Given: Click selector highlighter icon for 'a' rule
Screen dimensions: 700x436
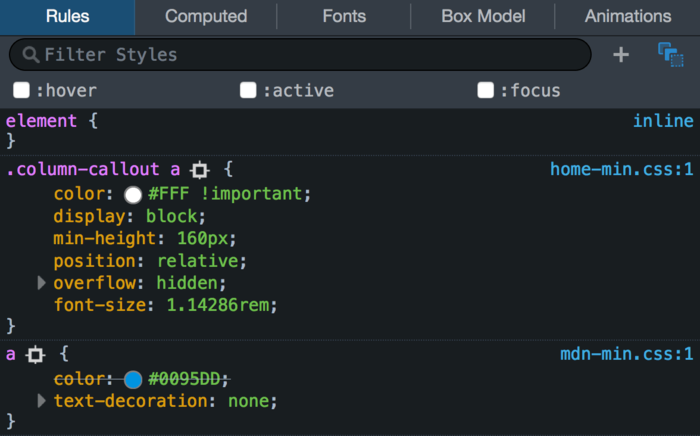Looking at the screenshot, I should pos(35,355).
